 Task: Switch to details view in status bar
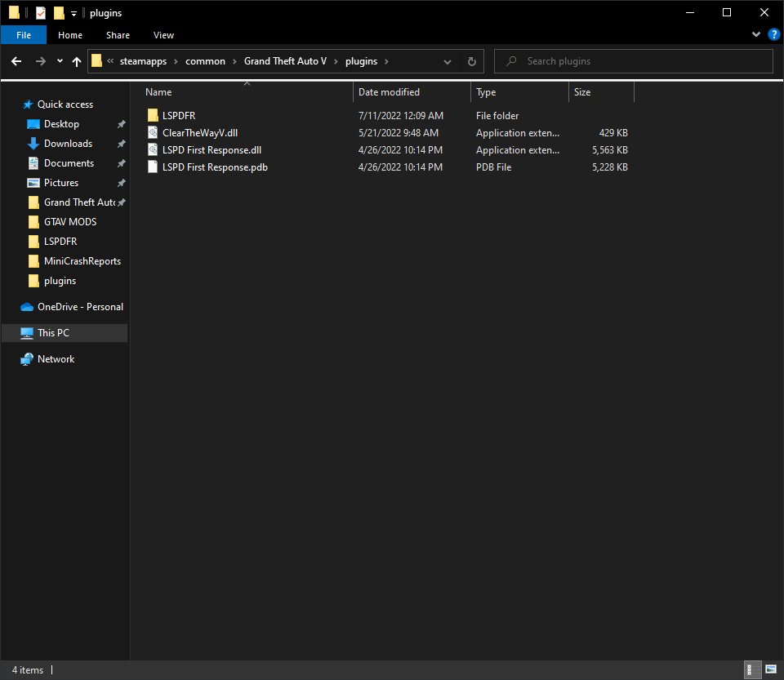(x=749, y=669)
